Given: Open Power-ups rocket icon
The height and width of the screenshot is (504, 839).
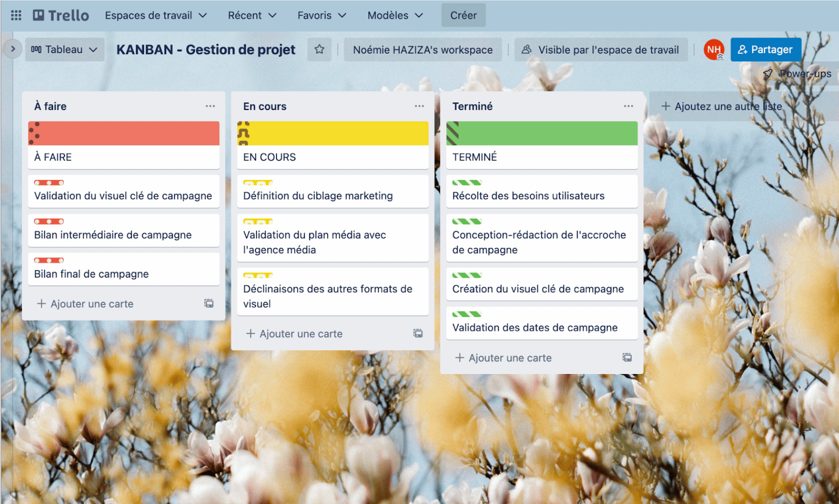Looking at the screenshot, I should pos(768,74).
